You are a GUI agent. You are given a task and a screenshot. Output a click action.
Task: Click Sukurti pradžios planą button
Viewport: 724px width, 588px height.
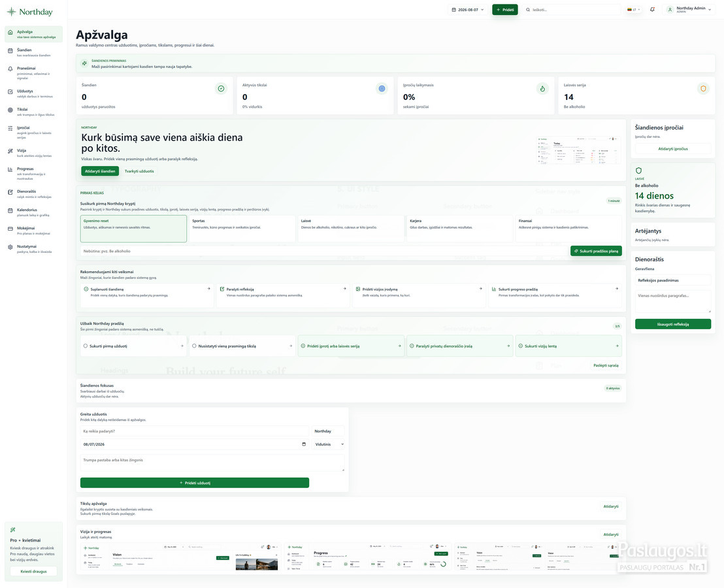(596, 251)
